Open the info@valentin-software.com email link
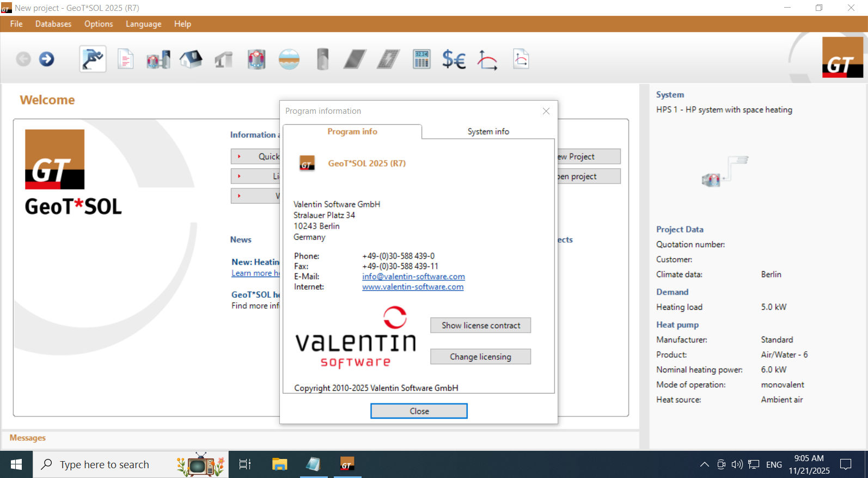This screenshot has width=868, height=478. point(413,277)
